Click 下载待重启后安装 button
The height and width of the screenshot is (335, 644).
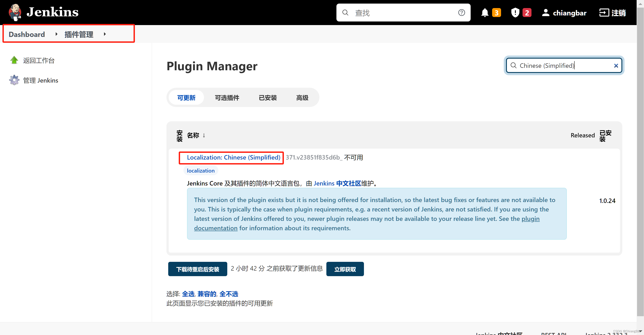(x=198, y=269)
